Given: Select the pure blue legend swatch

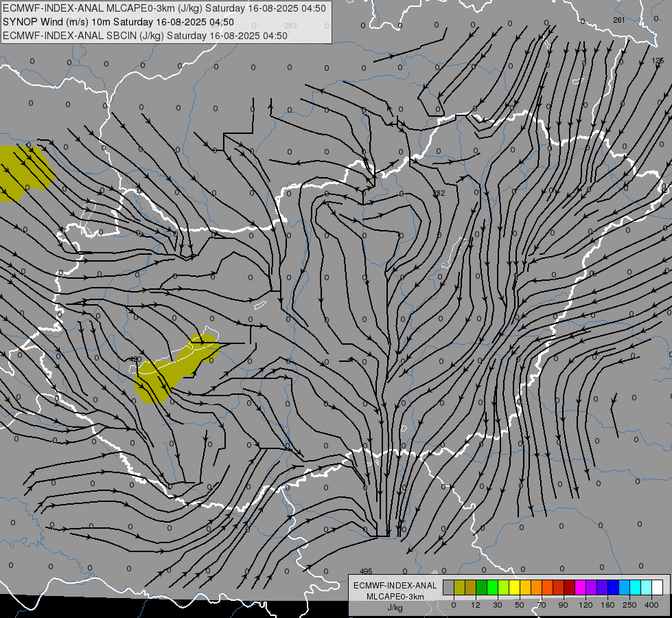Looking at the screenshot, I should pyautogui.click(x=613, y=587).
